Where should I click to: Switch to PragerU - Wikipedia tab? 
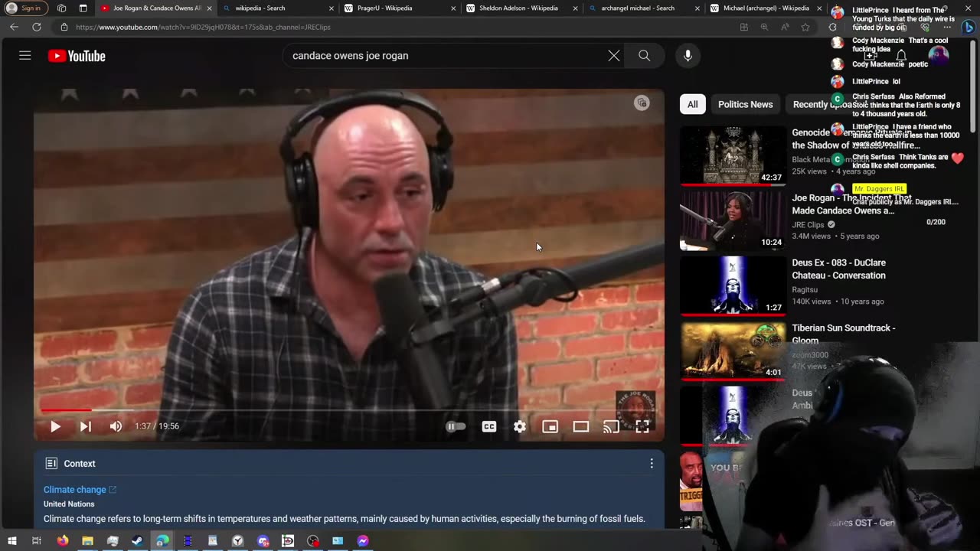click(398, 8)
